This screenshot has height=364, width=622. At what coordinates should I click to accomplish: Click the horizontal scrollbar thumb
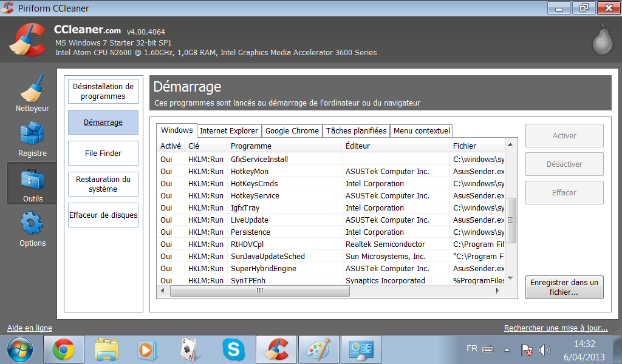click(x=260, y=291)
